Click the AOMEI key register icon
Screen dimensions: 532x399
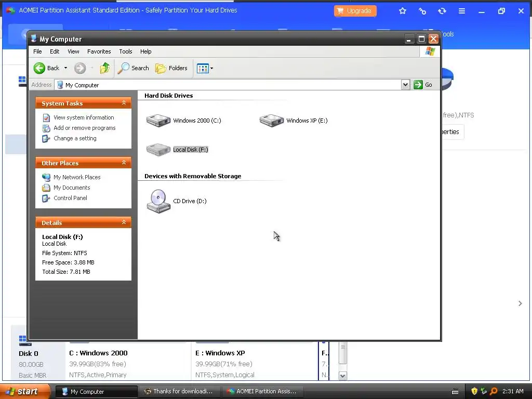422,11
